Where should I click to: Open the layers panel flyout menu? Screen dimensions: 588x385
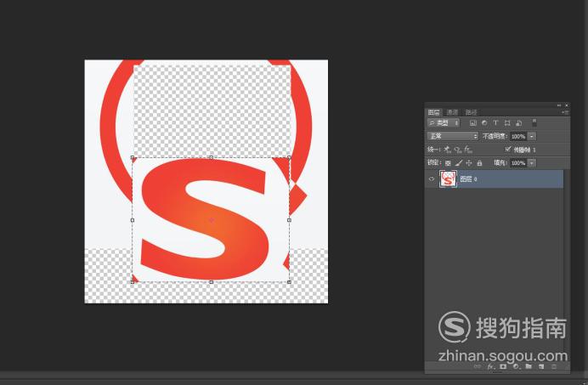click(x=566, y=112)
